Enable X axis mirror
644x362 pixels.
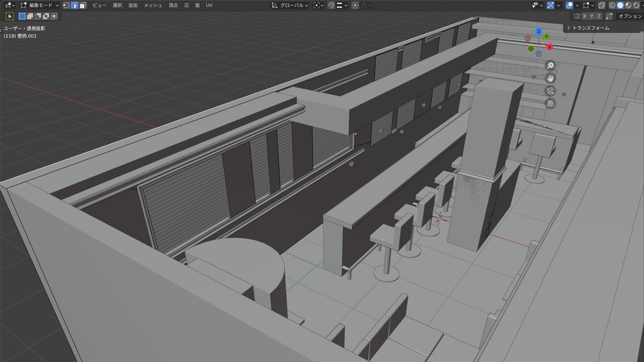585,16
